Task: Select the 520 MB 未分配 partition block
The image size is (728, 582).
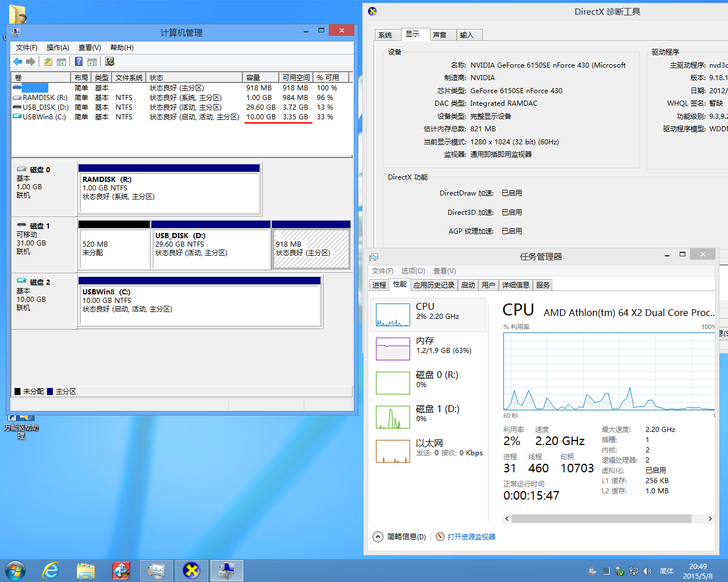Action: tap(114, 245)
